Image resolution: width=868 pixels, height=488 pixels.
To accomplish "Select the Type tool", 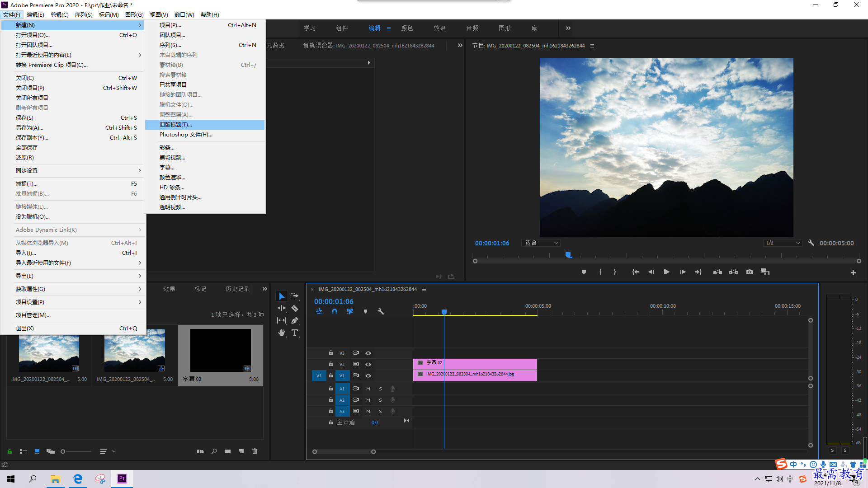I will pyautogui.click(x=295, y=333).
